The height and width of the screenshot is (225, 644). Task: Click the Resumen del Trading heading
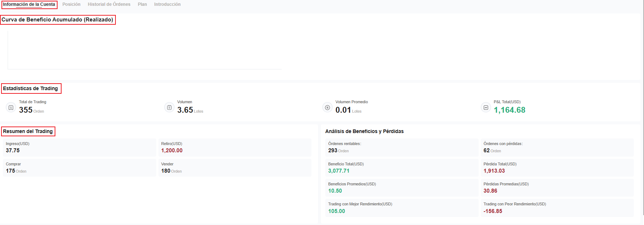tap(28, 131)
